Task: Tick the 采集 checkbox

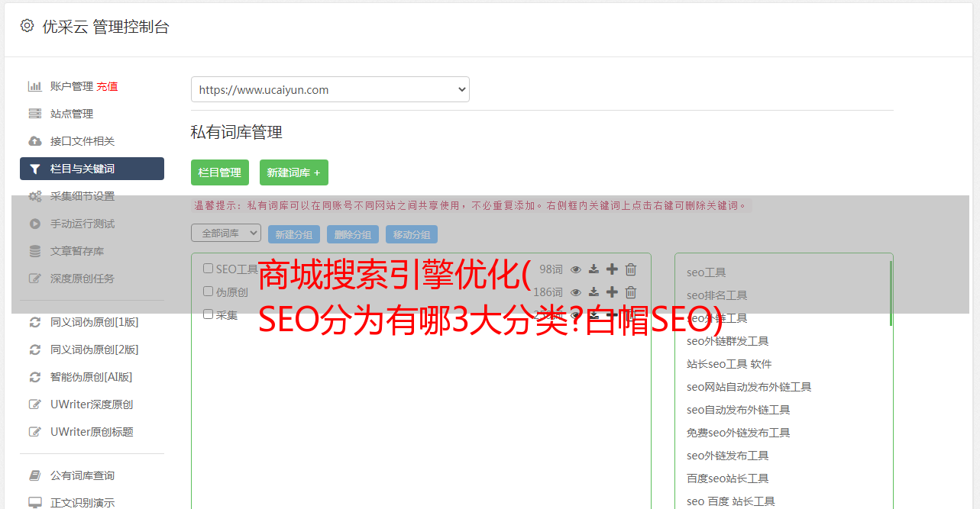Action: pyautogui.click(x=208, y=314)
